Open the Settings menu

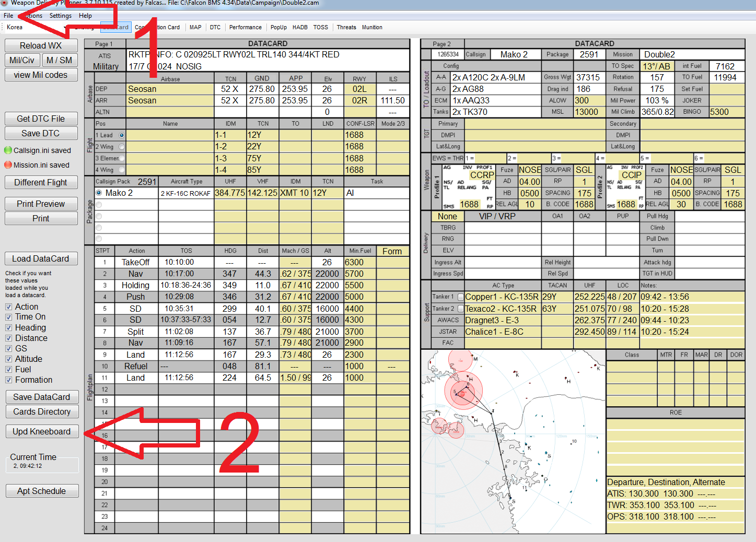point(61,16)
